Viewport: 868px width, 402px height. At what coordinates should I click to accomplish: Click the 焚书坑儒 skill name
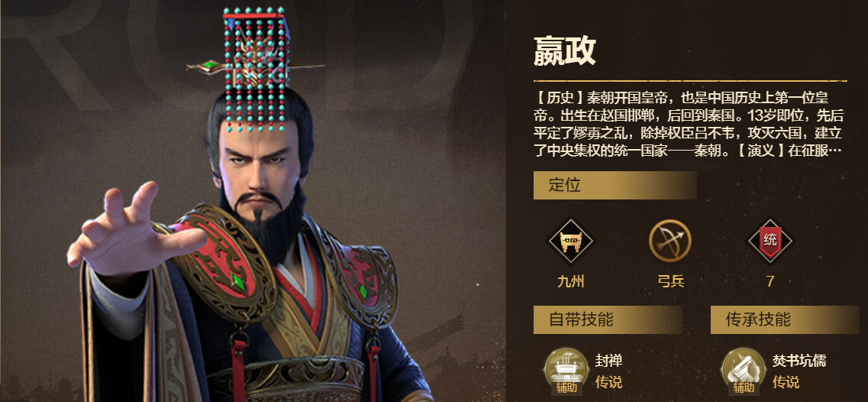tap(799, 361)
